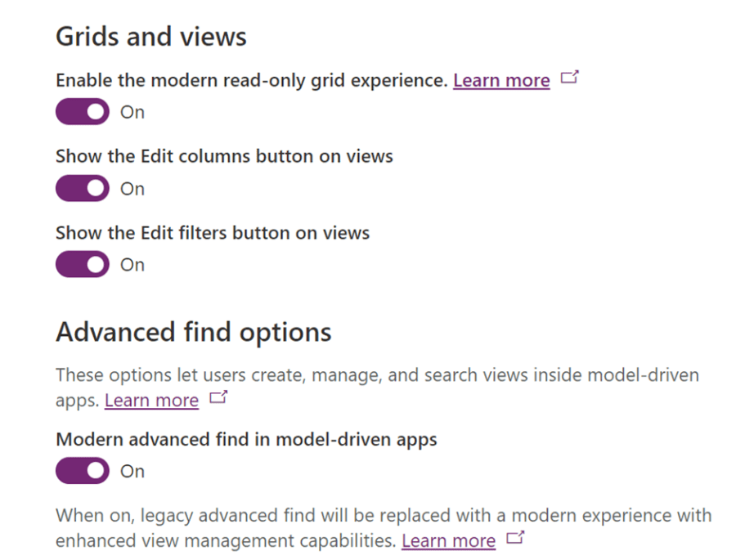Click Modern advanced find in model-driven apps label
Screen dimensions: 736x560
(x=247, y=439)
